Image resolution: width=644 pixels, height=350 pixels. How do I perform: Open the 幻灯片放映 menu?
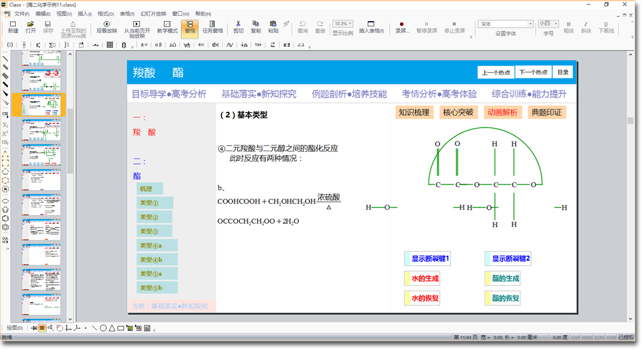153,13
